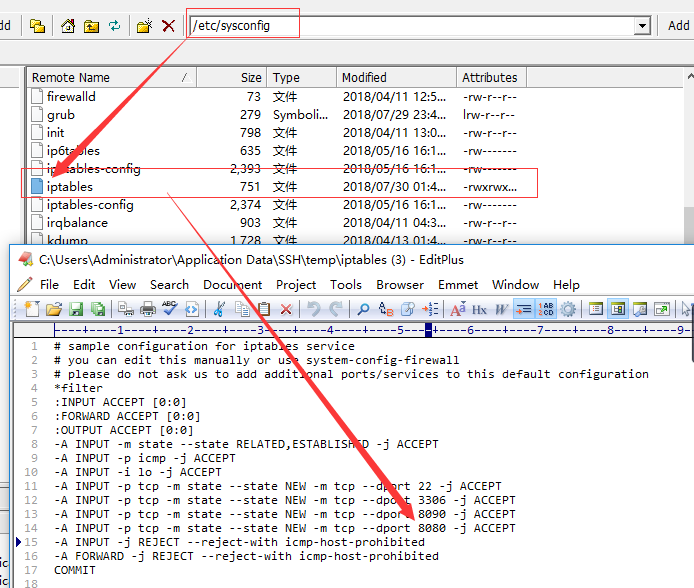
Task: Open font settings (Aa icon)
Action: pyautogui.click(x=458, y=309)
